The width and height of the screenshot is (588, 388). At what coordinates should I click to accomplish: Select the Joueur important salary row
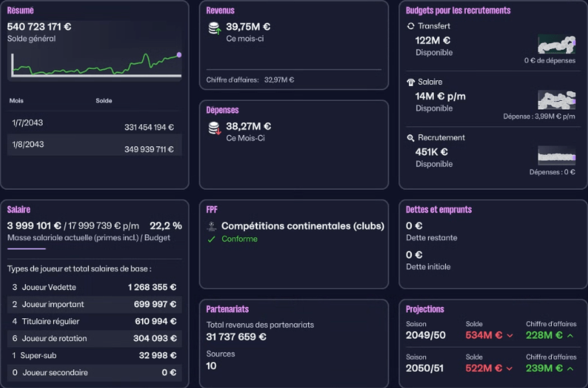tap(94, 305)
